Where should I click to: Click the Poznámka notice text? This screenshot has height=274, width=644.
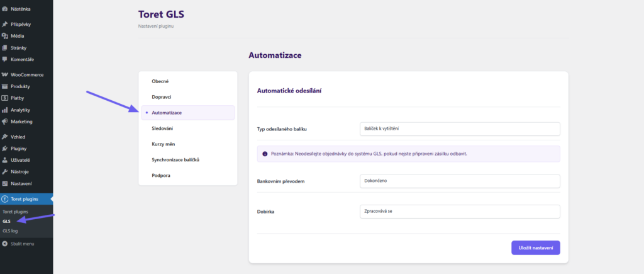pyautogui.click(x=369, y=154)
